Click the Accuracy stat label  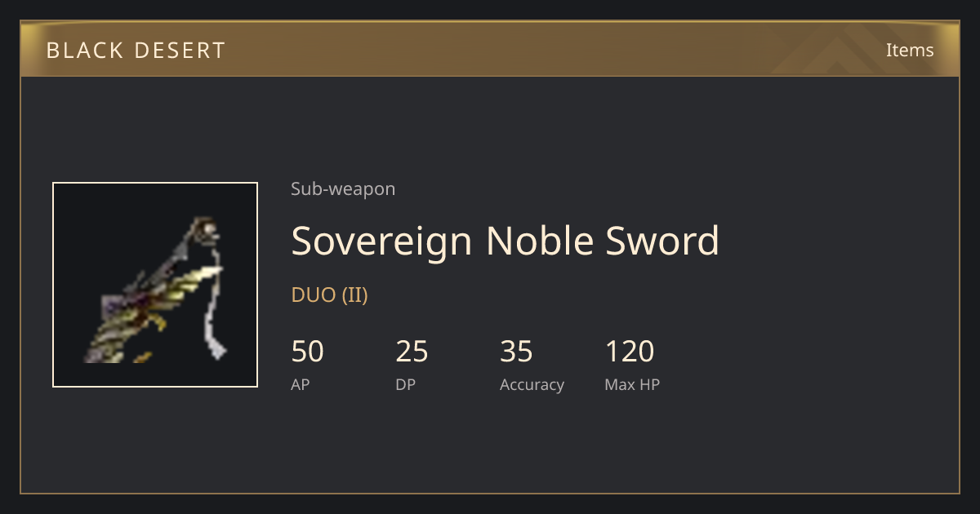[x=532, y=385]
